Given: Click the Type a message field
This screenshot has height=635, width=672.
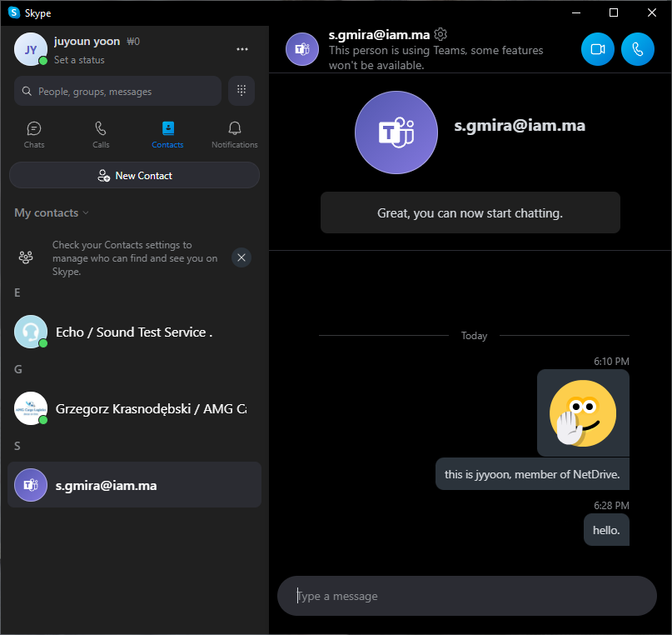Looking at the screenshot, I should 466,596.
